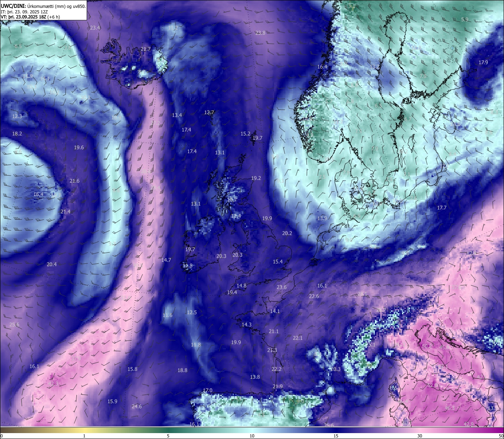
Task: Click the 23.6 value on the map
Action: coord(282,287)
